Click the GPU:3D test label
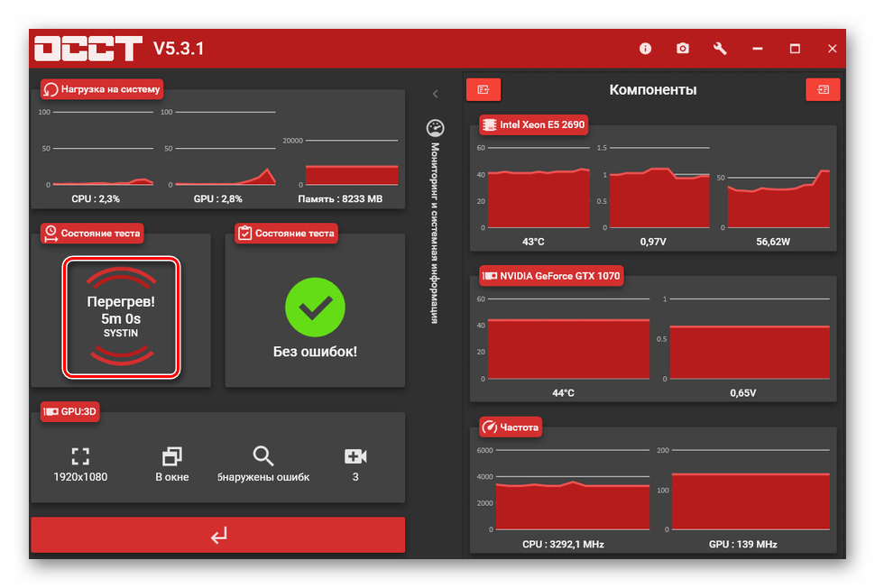This screenshot has height=588, width=875. tap(70, 412)
